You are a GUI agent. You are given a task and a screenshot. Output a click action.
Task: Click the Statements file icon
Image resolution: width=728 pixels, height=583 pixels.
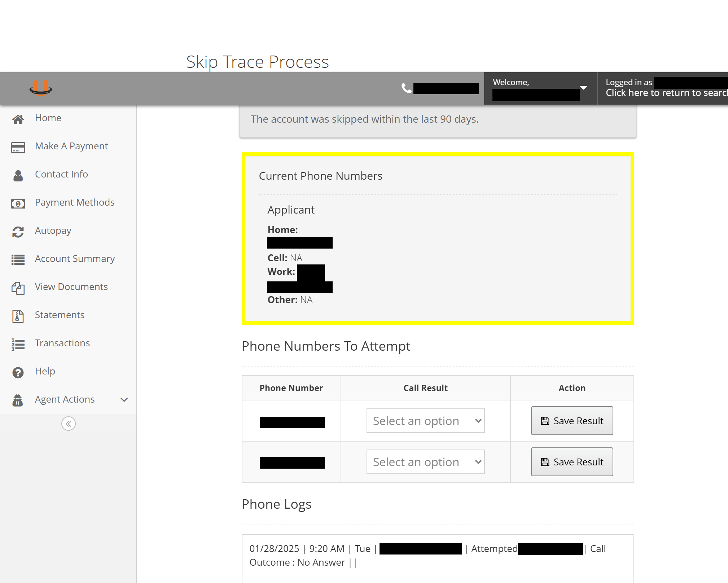[x=18, y=316]
